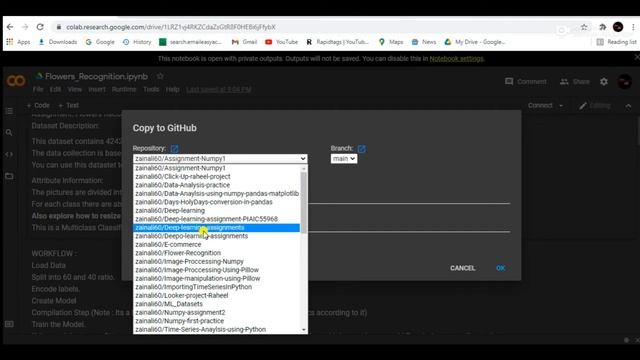Add a Code cell
The height and width of the screenshot is (360, 640).
pyautogui.click(x=38, y=105)
